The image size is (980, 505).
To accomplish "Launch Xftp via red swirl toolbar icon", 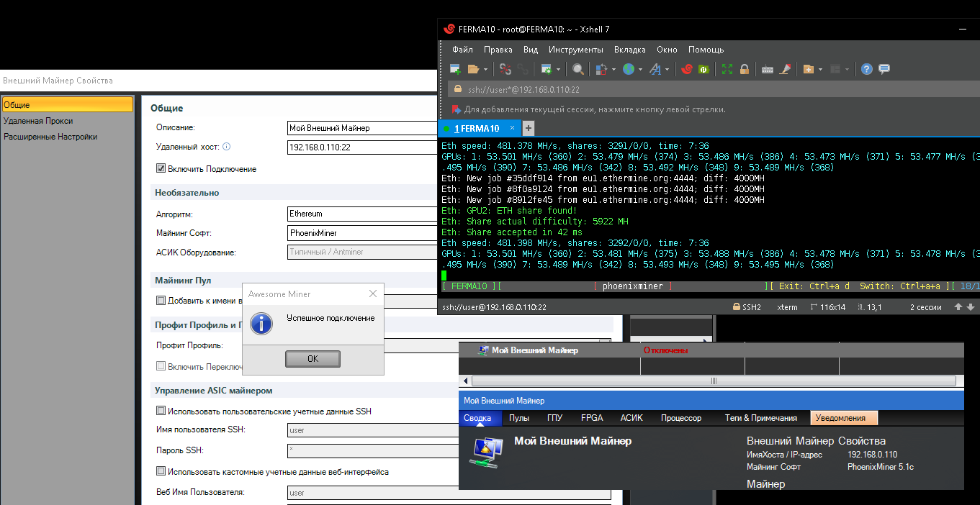I will tap(687, 69).
